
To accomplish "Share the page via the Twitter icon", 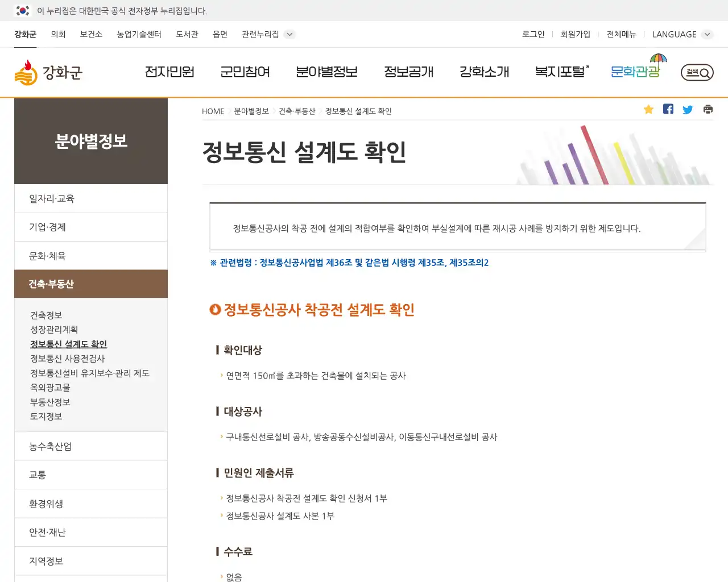I will (688, 110).
